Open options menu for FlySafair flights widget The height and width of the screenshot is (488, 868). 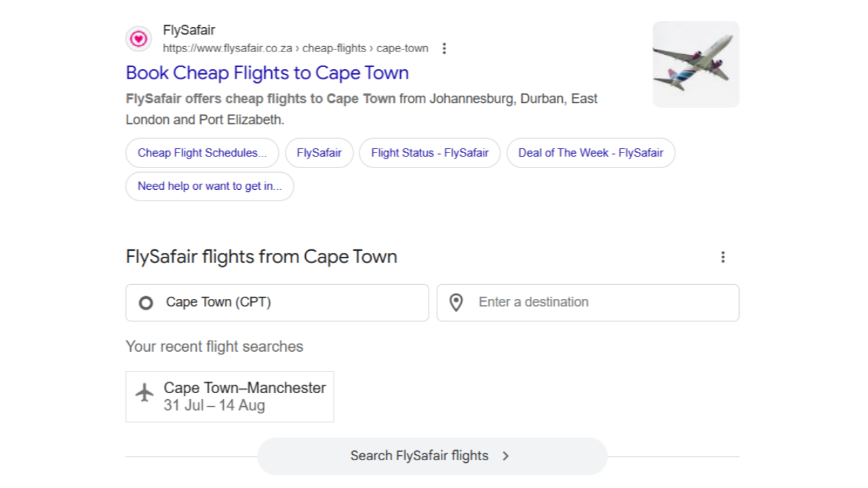click(723, 257)
